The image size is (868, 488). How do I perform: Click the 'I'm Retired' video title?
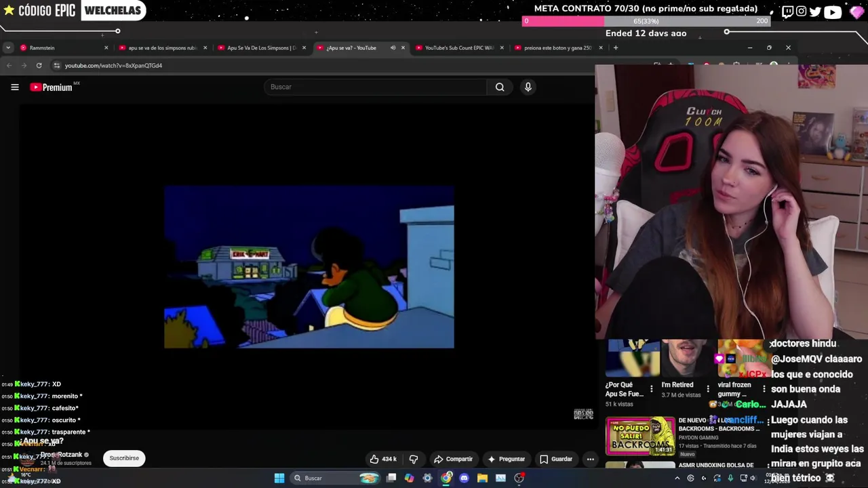677,385
